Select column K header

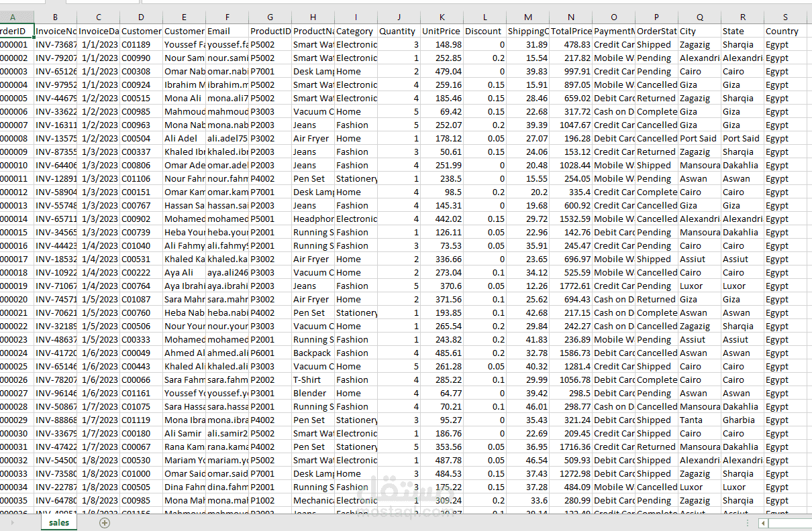[442, 17]
